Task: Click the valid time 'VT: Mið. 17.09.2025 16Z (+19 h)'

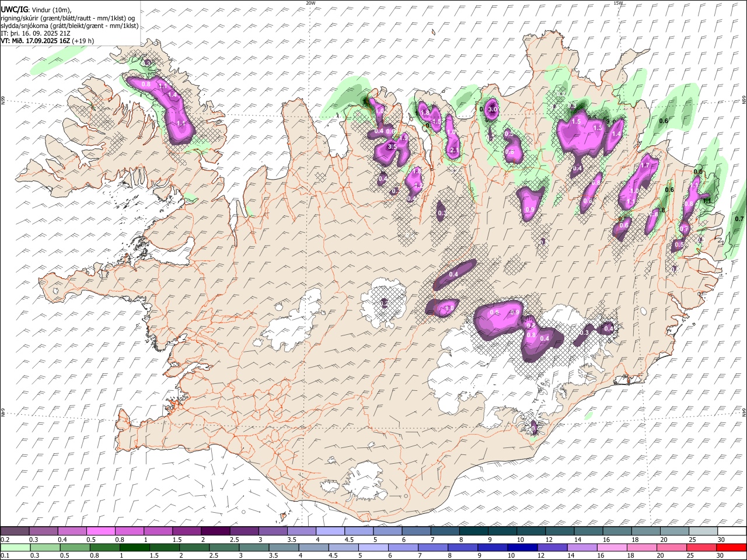Action: (47, 41)
